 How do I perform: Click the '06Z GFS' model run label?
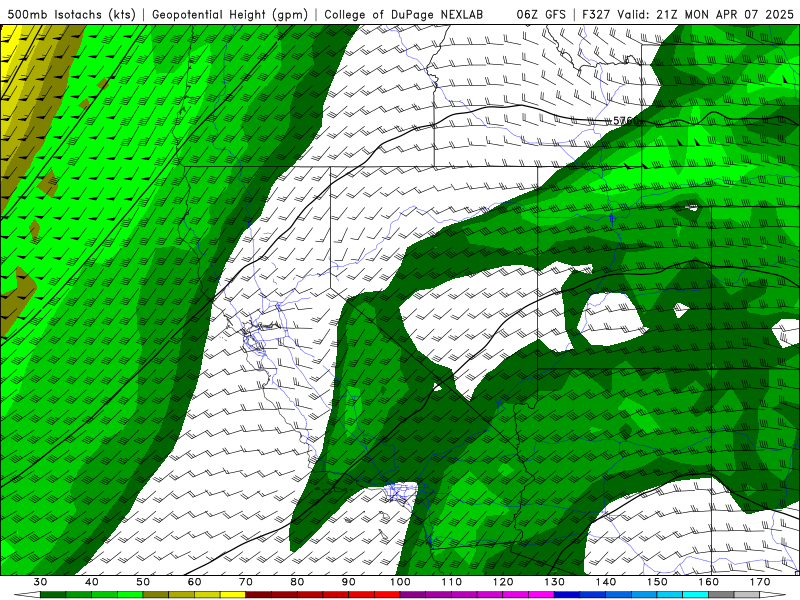(x=541, y=14)
